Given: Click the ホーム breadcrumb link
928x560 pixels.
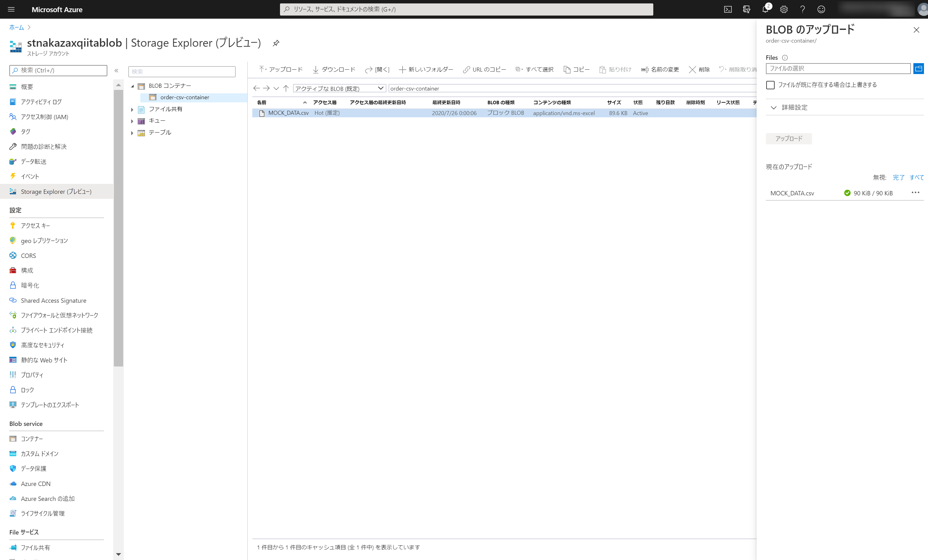Looking at the screenshot, I should pyautogui.click(x=16, y=27).
